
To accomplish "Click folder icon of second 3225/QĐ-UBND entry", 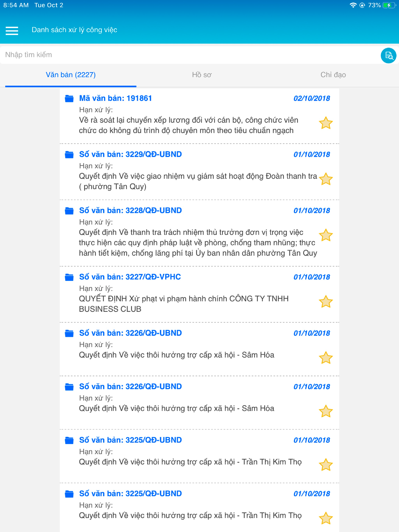I will pos(69,494).
